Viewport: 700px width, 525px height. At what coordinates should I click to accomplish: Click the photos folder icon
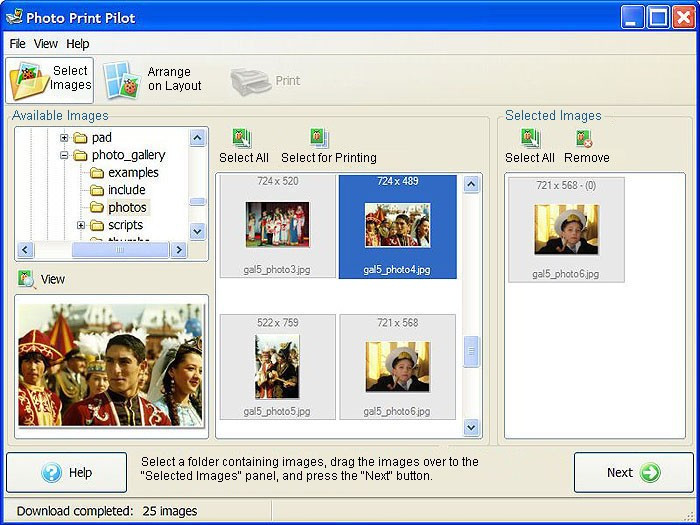click(x=96, y=208)
